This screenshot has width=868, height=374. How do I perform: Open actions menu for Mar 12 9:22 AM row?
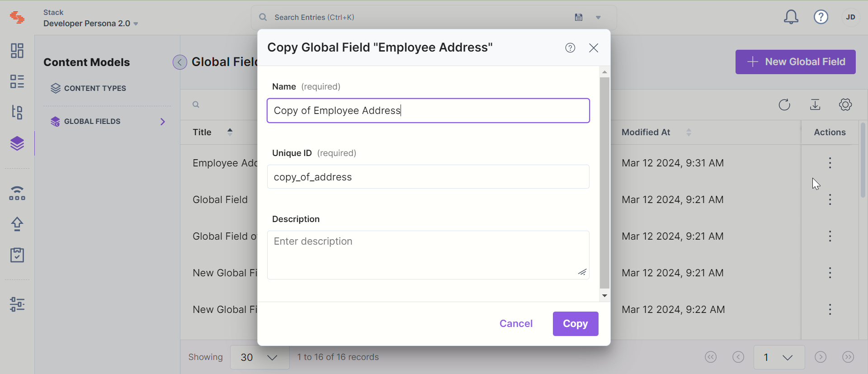click(830, 309)
